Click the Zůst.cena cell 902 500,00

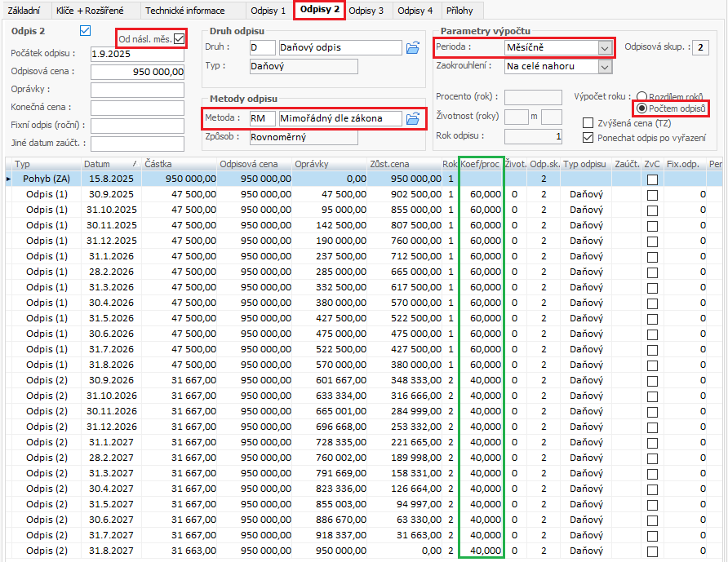[x=404, y=194]
